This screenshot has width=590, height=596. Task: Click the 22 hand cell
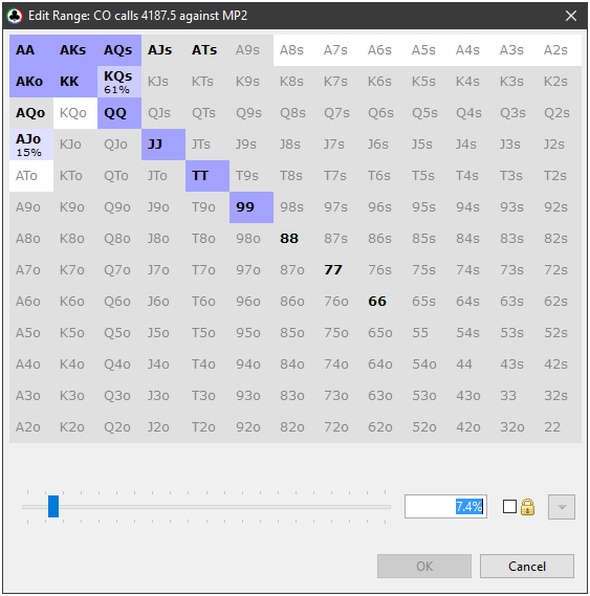(559, 427)
